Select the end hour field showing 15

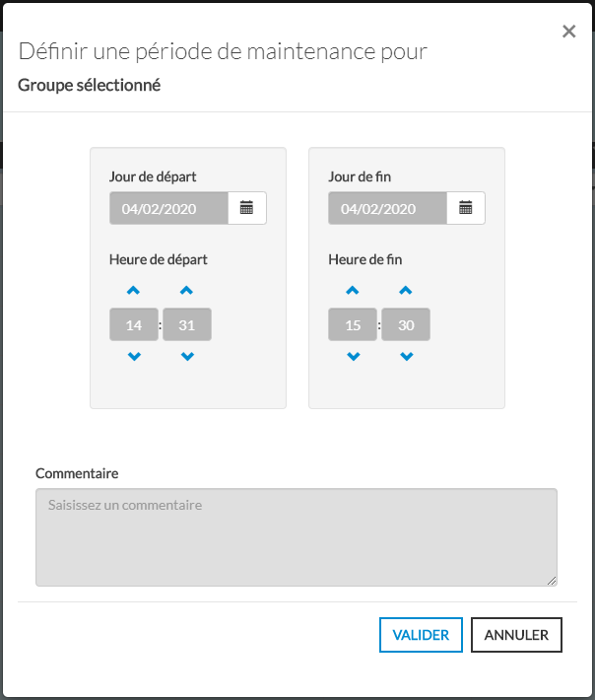353,324
